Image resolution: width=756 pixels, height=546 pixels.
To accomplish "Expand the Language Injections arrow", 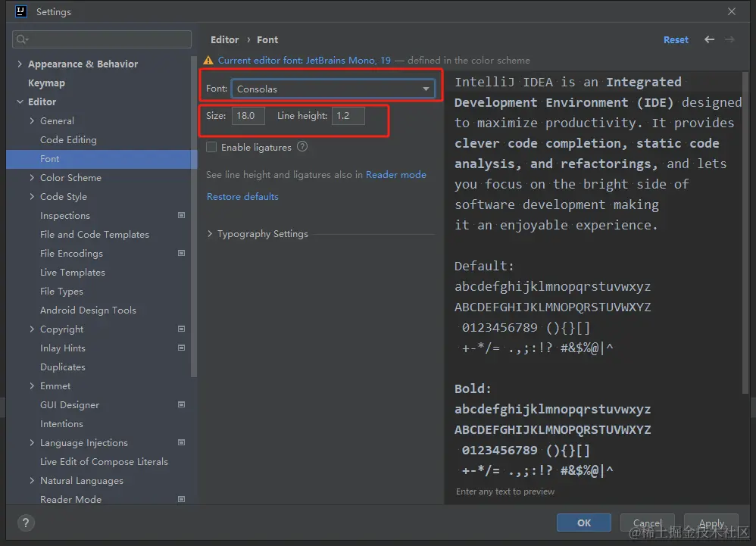I will (32, 442).
